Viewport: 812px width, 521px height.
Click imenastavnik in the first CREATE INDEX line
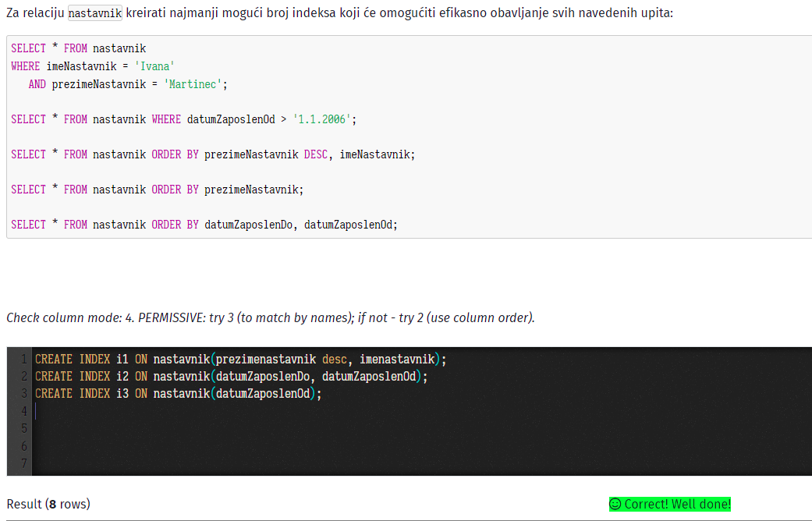click(397, 359)
